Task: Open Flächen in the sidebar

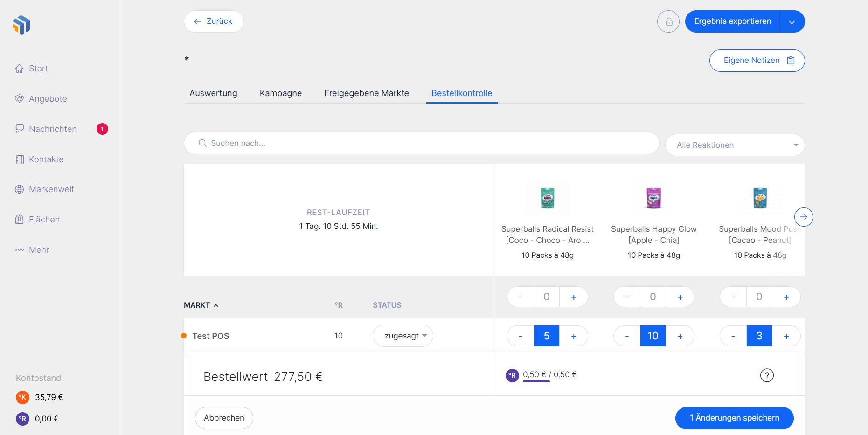Action: [44, 220]
